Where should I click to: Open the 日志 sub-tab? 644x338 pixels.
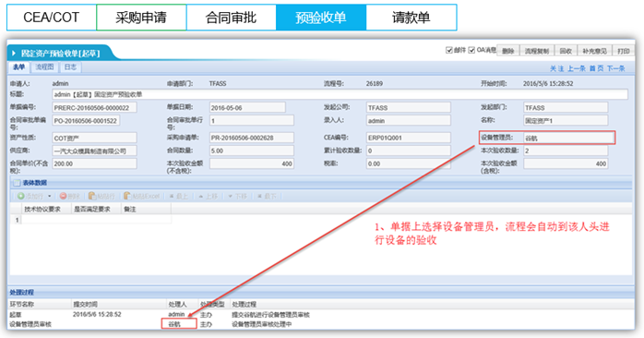pos(70,67)
